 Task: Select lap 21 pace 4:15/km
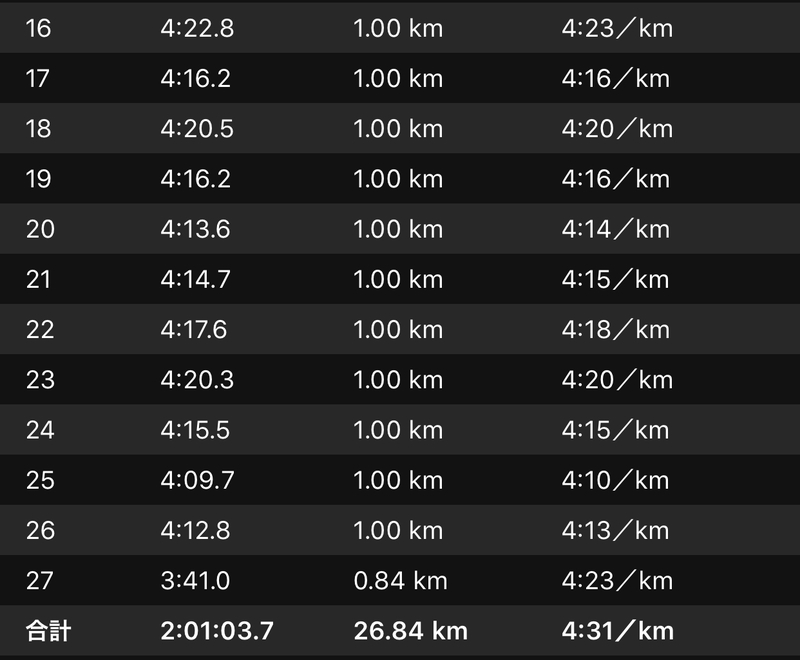tap(615, 280)
